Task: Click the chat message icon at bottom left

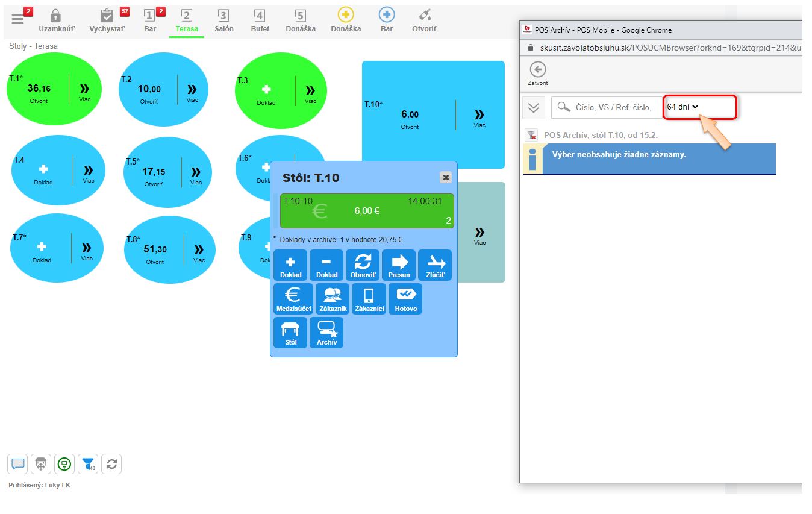Action: [17, 464]
